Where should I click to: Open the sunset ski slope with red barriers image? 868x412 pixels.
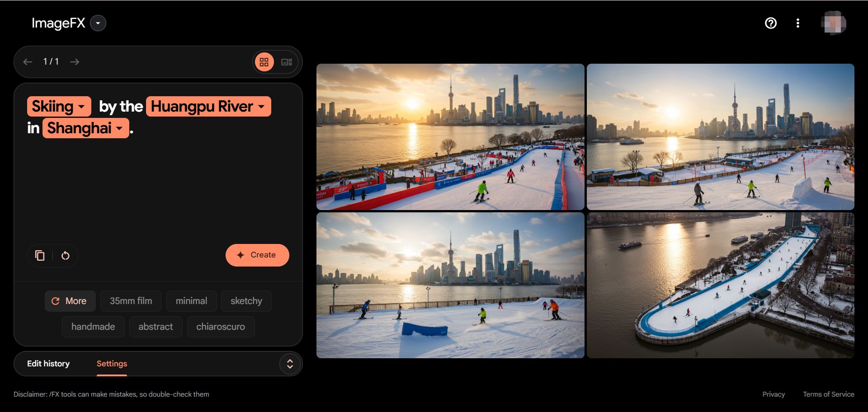[450, 137]
